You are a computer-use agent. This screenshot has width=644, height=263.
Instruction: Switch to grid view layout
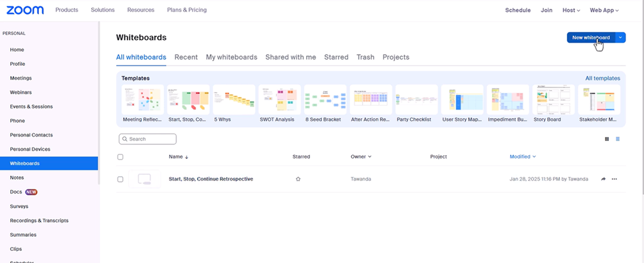tap(606, 139)
